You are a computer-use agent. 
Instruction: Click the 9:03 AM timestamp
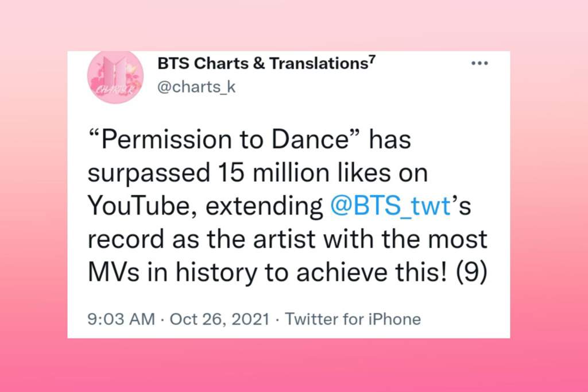(x=121, y=319)
